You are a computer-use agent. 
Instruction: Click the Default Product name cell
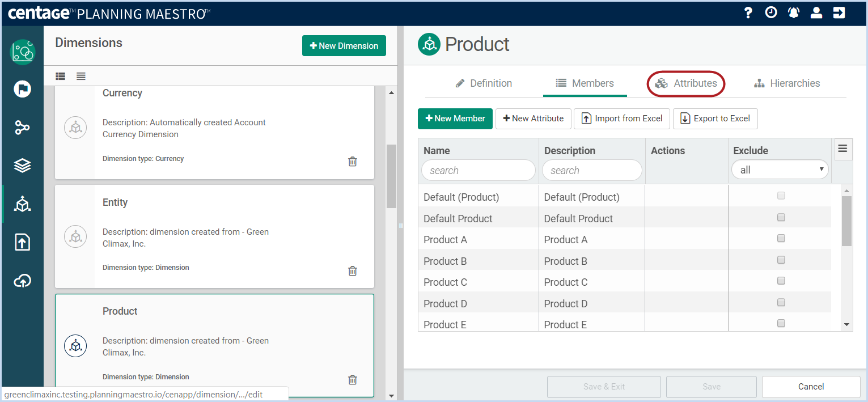[479, 219]
